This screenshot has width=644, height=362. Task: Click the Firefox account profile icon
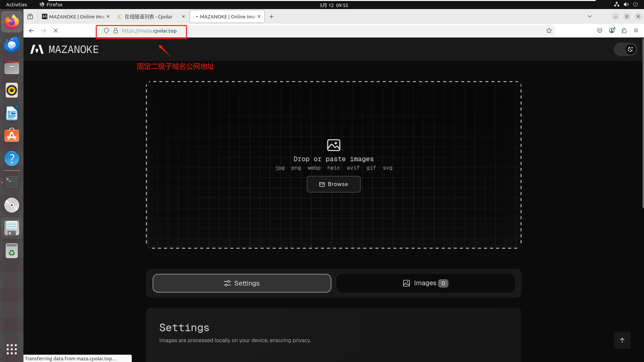pyautogui.click(x=612, y=31)
